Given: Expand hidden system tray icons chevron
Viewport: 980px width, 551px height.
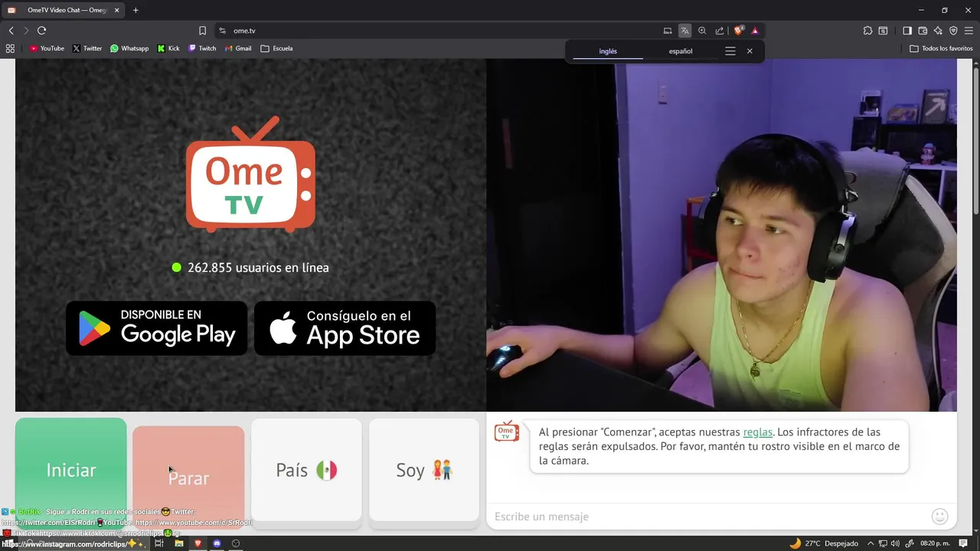Looking at the screenshot, I should pyautogui.click(x=871, y=543).
